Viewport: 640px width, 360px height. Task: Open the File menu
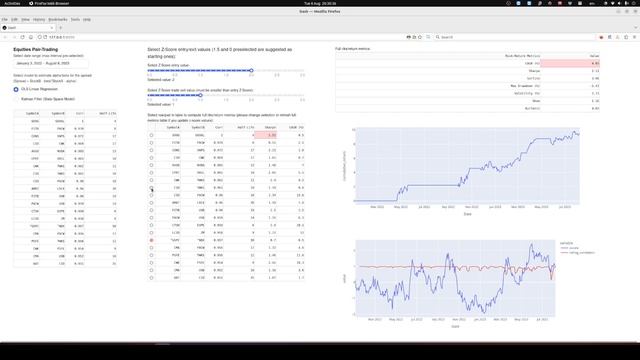coord(4,20)
